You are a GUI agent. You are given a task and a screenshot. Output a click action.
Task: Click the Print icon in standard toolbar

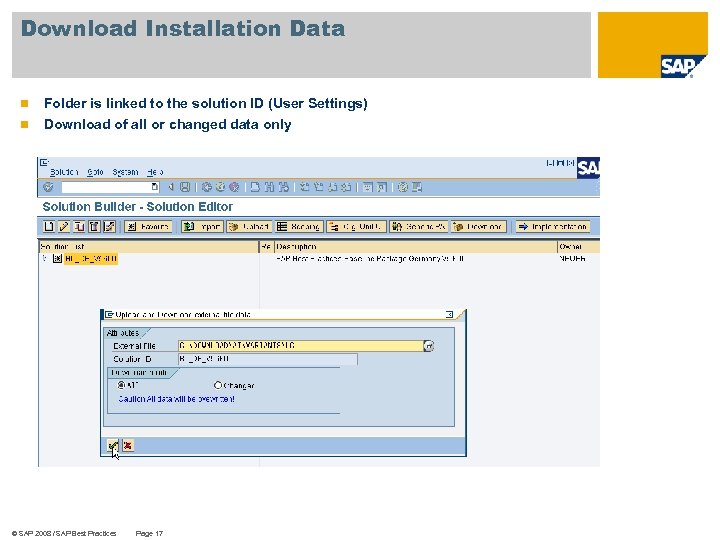(x=255, y=187)
